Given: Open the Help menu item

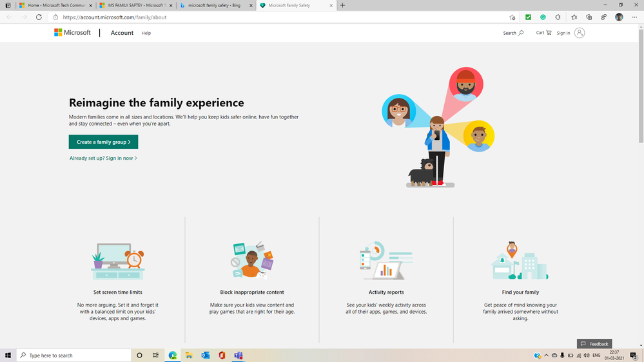Looking at the screenshot, I should click(146, 33).
